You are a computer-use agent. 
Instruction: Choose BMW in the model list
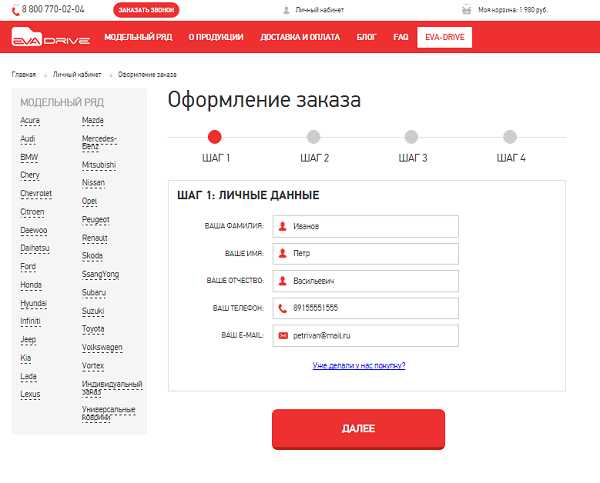click(x=28, y=157)
